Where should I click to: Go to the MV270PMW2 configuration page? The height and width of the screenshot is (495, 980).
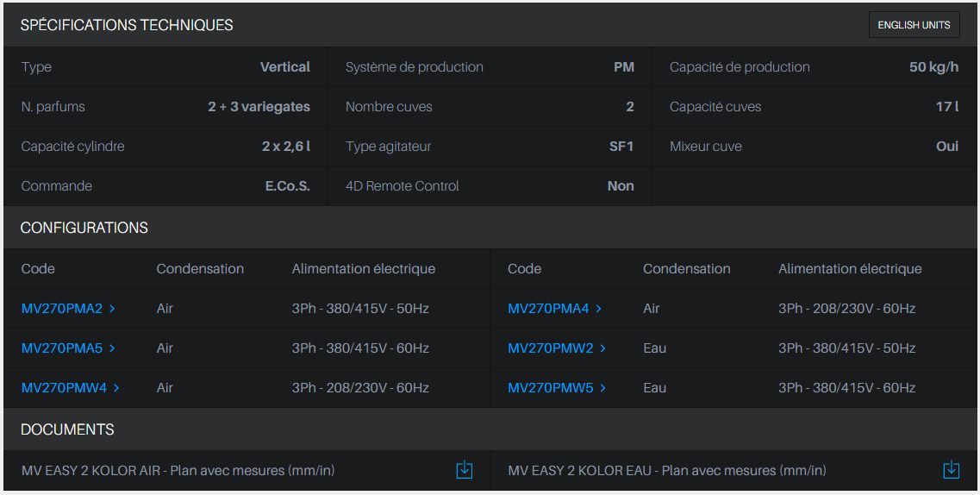[x=550, y=348]
